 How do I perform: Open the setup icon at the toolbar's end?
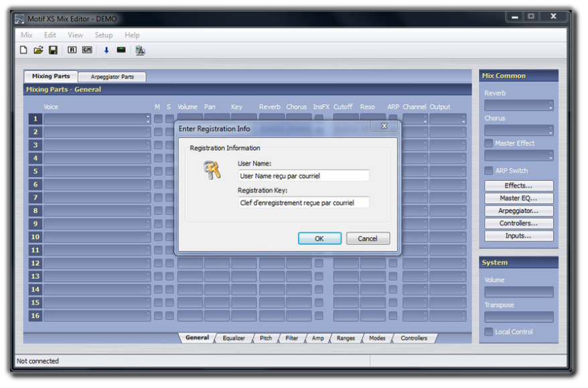coord(140,50)
